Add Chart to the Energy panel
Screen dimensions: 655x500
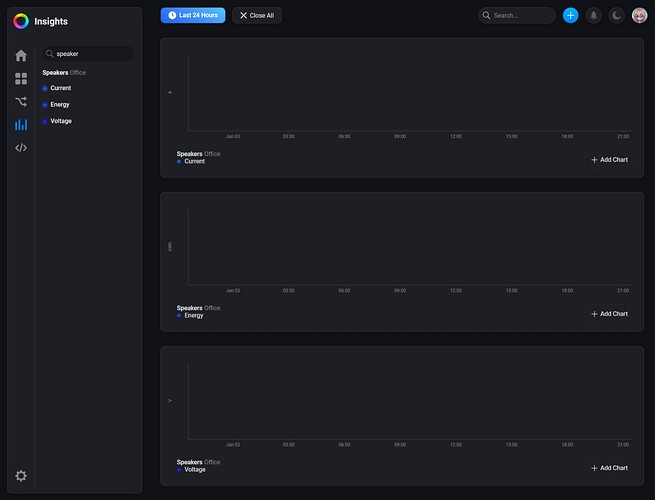point(609,314)
